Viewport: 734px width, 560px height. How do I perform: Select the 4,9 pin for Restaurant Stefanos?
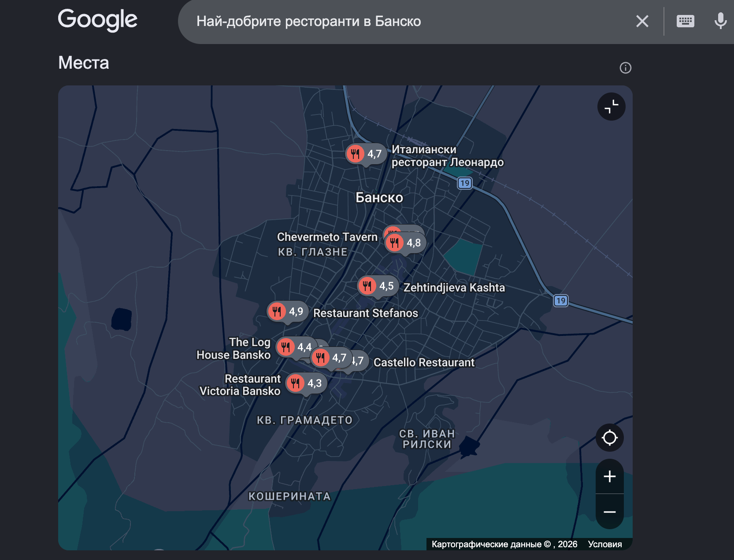coord(288,312)
